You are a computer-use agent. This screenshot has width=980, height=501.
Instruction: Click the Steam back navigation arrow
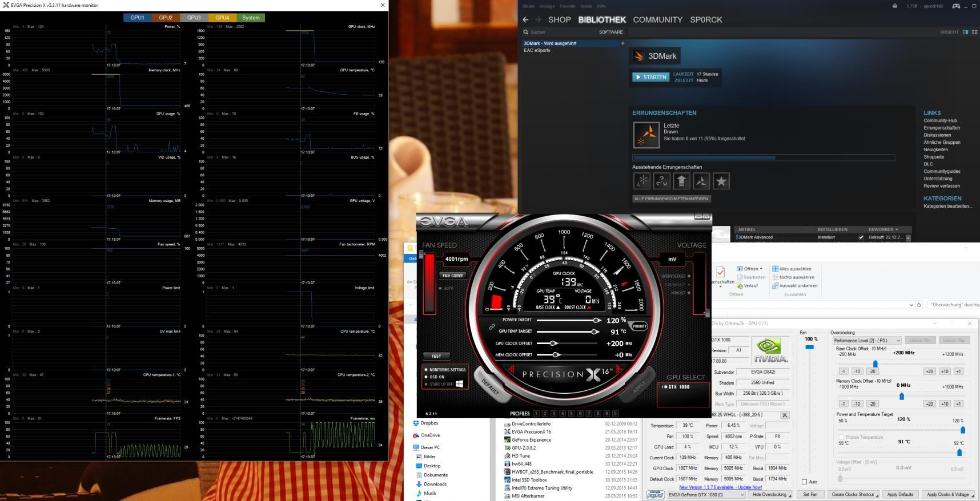[x=525, y=19]
